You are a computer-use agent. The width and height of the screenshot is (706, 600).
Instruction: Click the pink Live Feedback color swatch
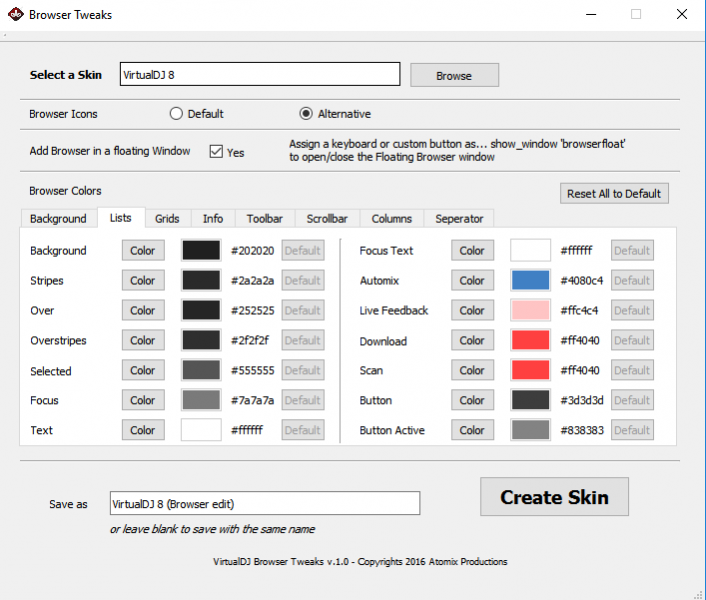coord(530,310)
